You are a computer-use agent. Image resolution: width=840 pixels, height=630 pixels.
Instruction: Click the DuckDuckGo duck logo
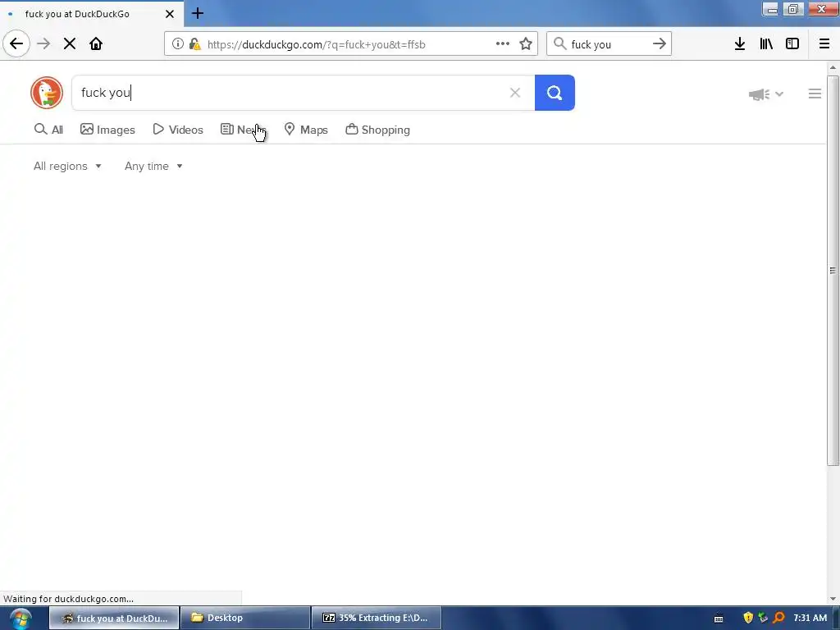click(47, 93)
